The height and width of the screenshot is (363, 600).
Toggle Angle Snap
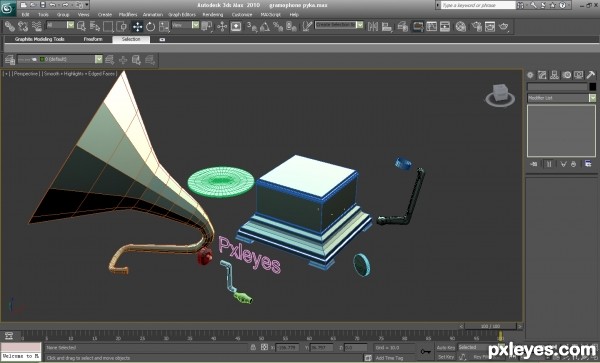(x=265, y=26)
